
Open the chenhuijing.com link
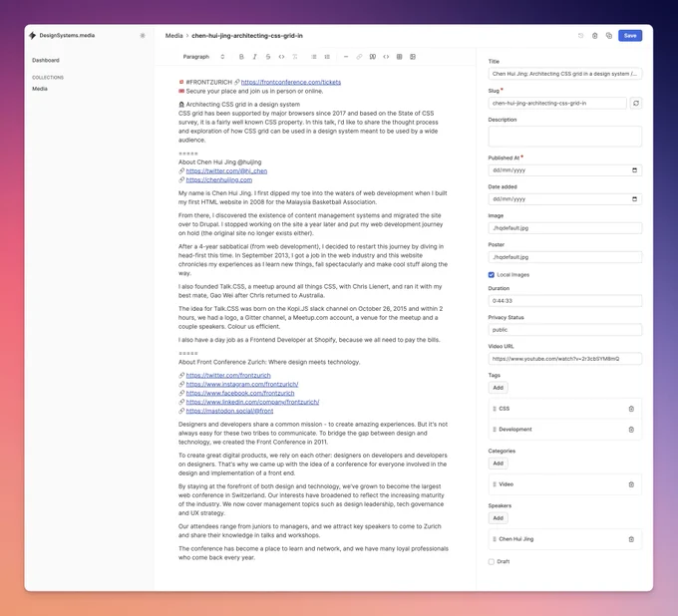point(219,179)
